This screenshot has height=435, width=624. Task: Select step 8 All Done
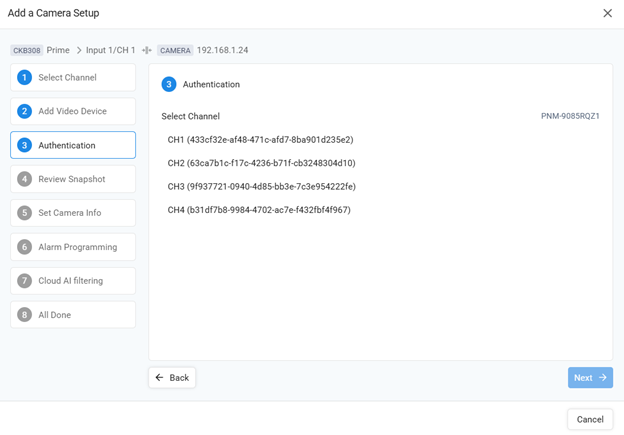pyautogui.click(x=73, y=315)
